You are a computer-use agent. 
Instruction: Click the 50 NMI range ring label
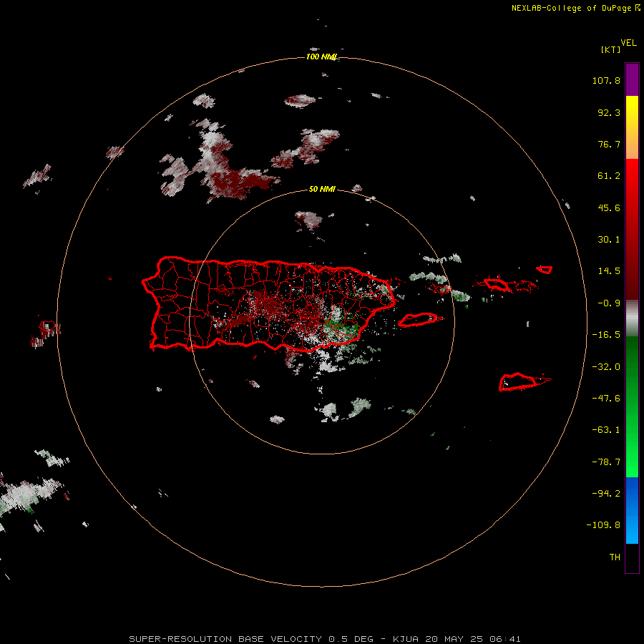click(322, 189)
